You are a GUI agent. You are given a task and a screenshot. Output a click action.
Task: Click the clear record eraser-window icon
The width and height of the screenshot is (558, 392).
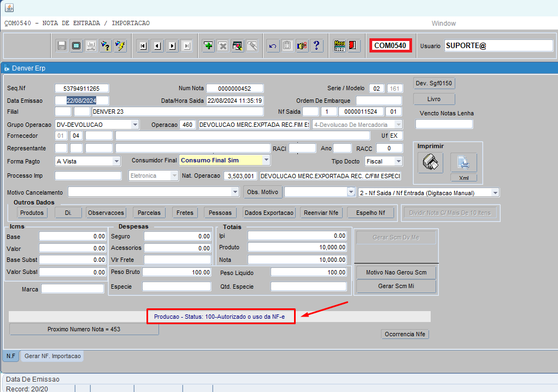[237, 45]
